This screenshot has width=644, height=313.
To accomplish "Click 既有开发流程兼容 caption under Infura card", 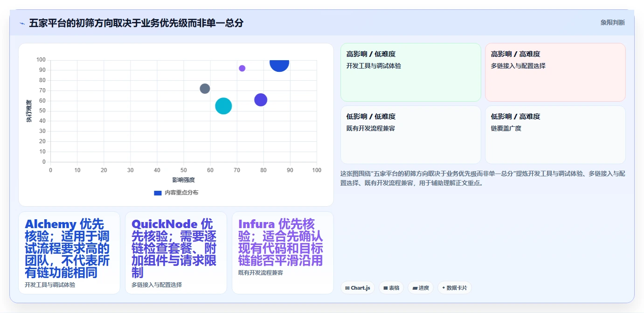I will pyautogui.click(x=261, y=272).
